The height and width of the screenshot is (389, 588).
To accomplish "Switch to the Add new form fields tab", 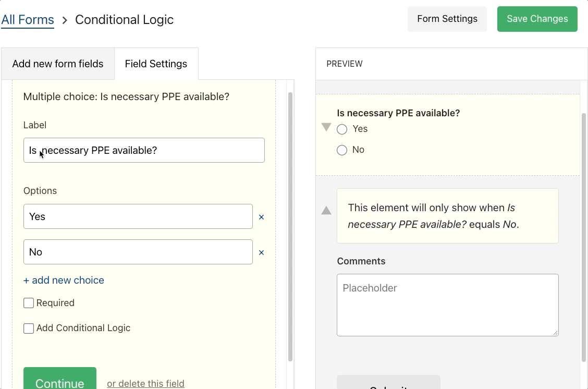I will tap(57, 64).
